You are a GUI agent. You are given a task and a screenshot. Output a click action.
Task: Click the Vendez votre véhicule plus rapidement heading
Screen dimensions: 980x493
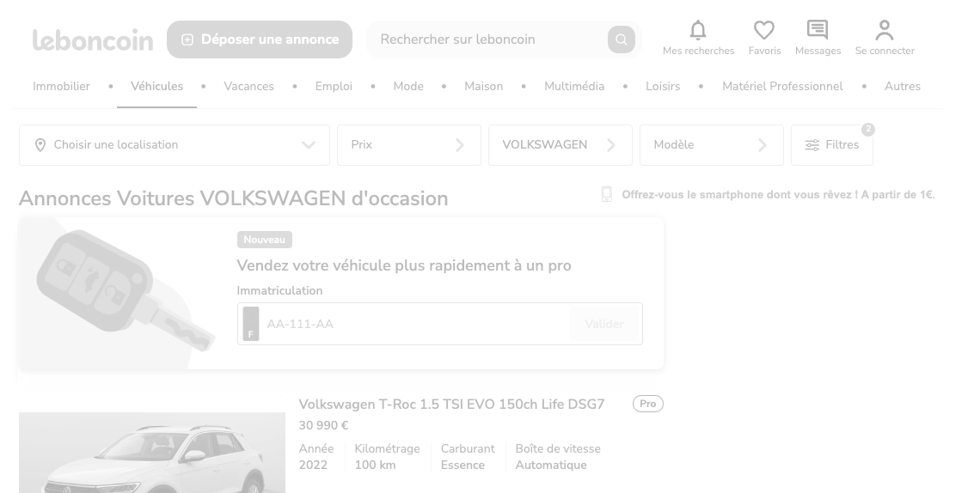[404, 266]
